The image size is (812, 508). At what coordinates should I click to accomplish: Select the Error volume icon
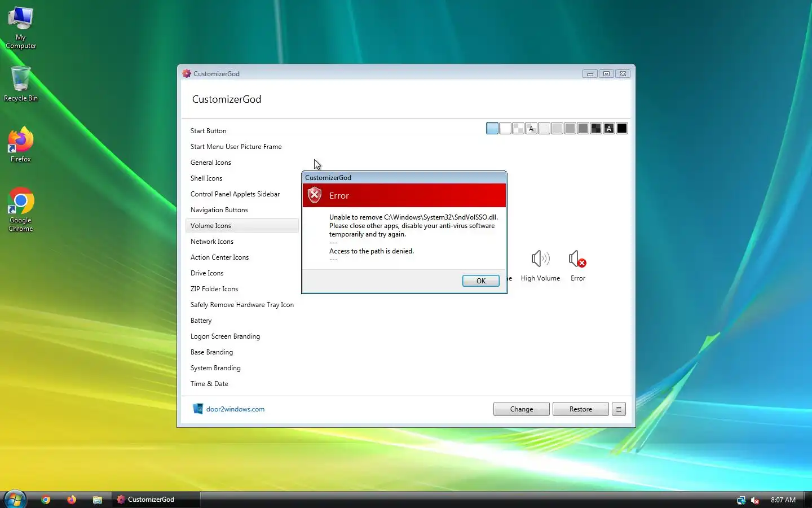tap(577, 259)
